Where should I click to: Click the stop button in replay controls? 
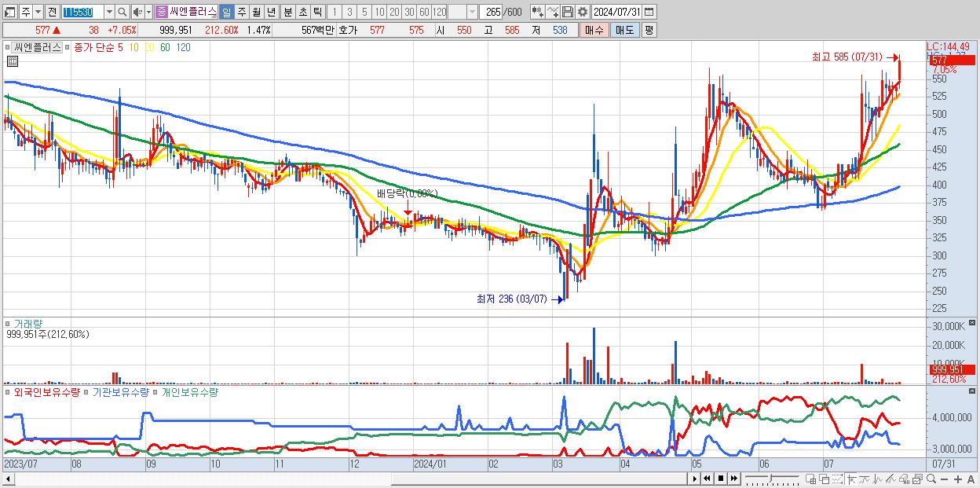(721, 479)
